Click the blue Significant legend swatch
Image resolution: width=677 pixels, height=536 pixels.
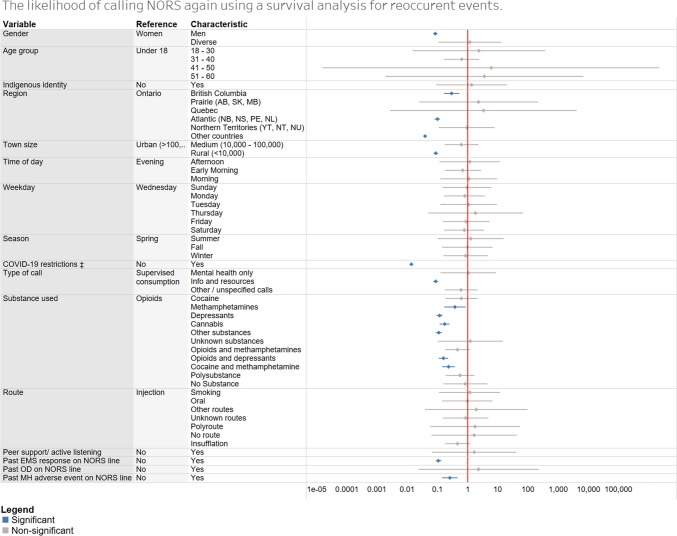tap(5, 520)
